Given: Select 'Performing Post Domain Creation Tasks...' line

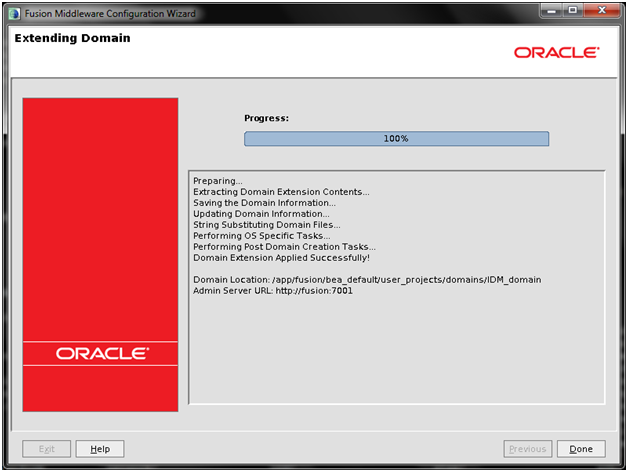Looking at the screenshot, I should 284,247.
